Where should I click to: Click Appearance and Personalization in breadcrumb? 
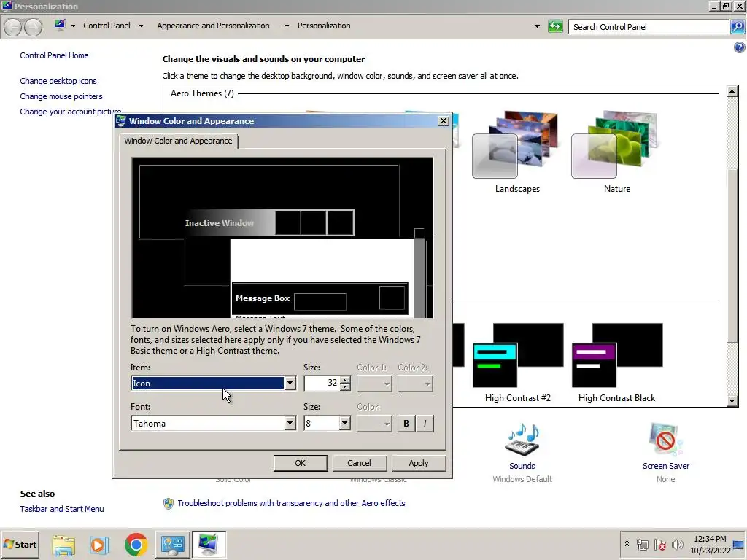[214, 26]
